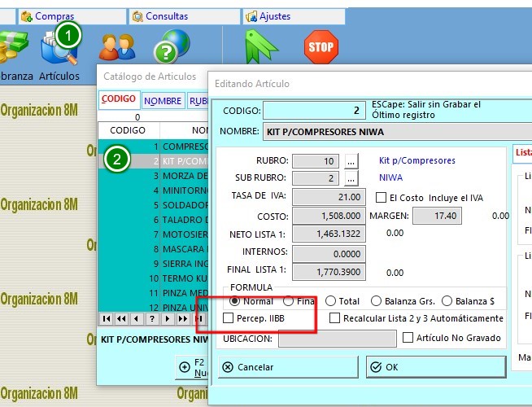532x407 pixels.
Task: Click the TASA DE IVA field
Action: 329,197
